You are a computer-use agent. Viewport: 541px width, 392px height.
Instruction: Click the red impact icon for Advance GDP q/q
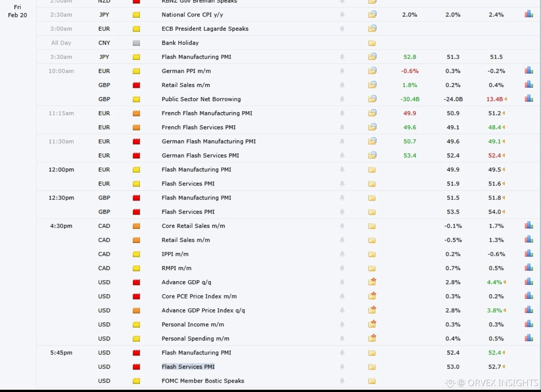[x=136, y=282]
